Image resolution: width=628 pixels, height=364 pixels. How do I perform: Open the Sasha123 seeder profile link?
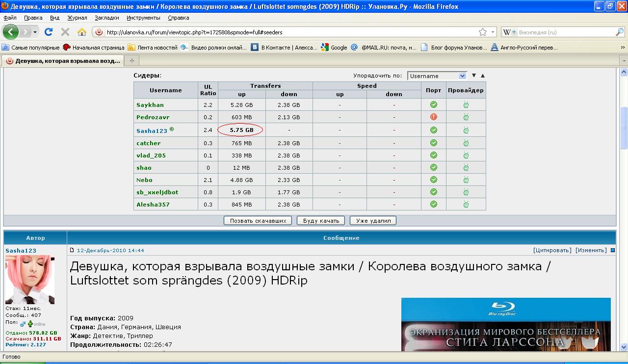152,131
